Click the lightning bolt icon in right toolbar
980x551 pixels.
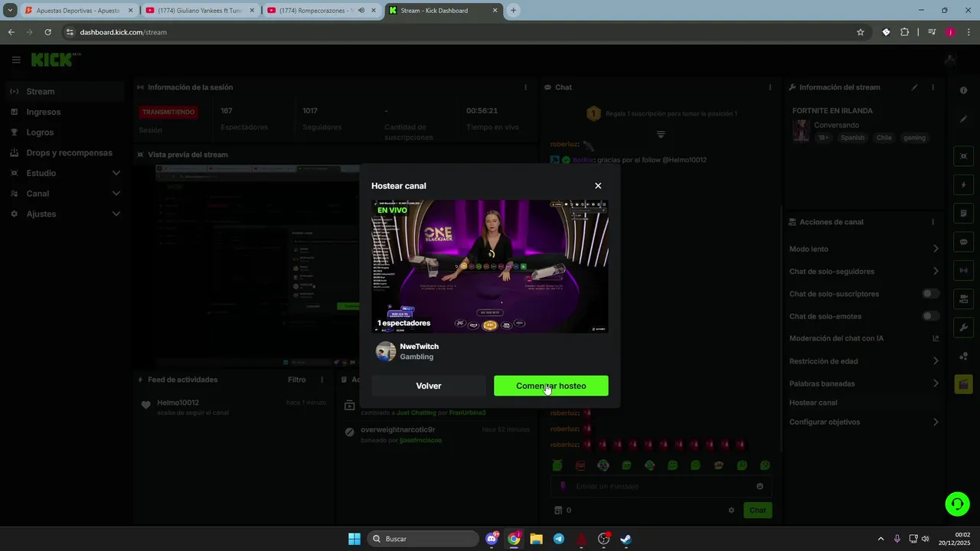click(963, 185)
